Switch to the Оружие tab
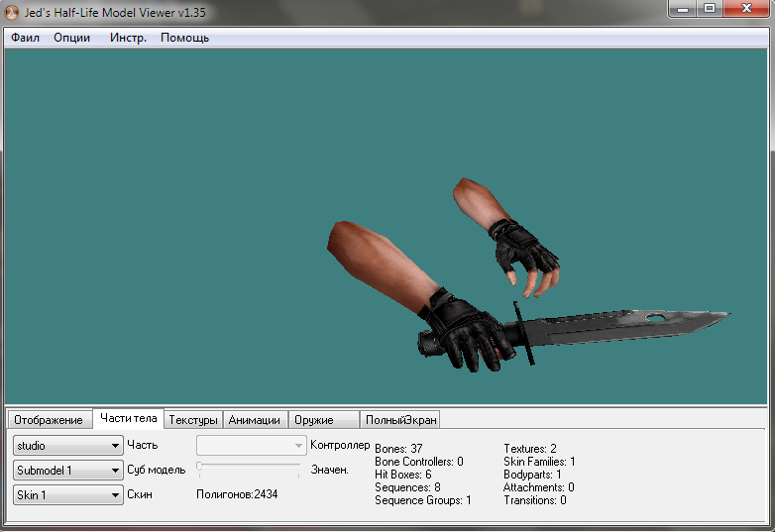 click(x=323, y=420)
